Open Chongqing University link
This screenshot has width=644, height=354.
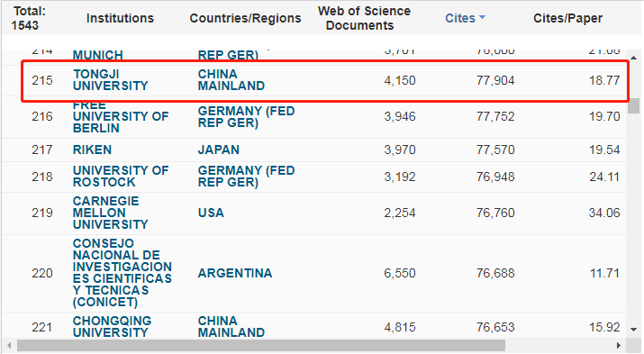(112, 326)
